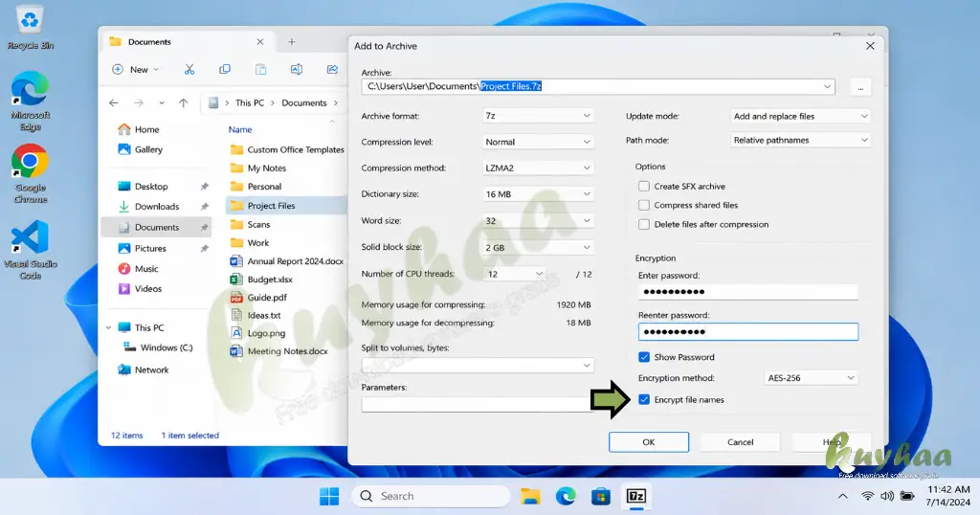Open File Explorer from the taskbar
This screenshot has width=980, height=515.
pos(530,496)
